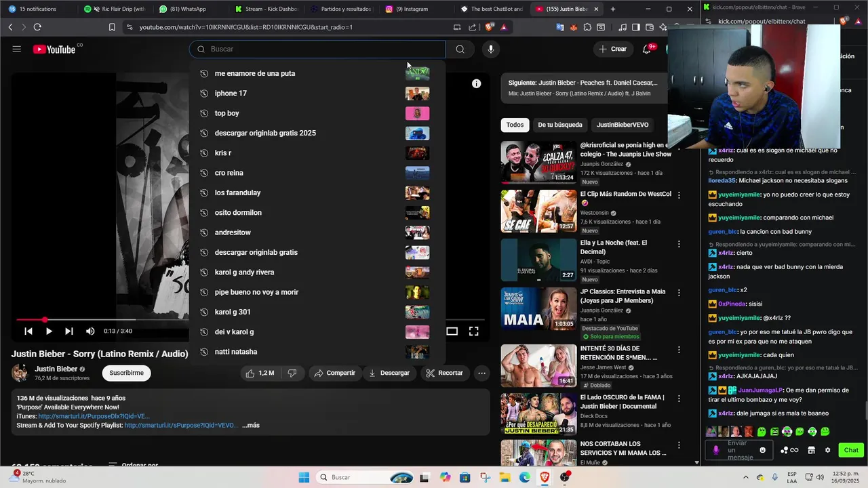Open the up-next Siguiente mix panel
Viewport: 868px width, 488px height.
[x=585, y=88]
